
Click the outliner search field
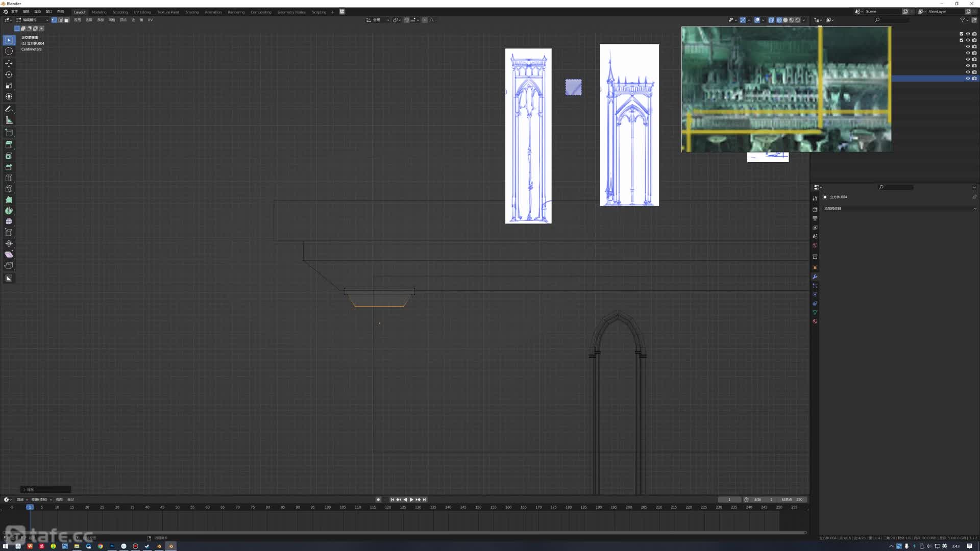point(891,20)
